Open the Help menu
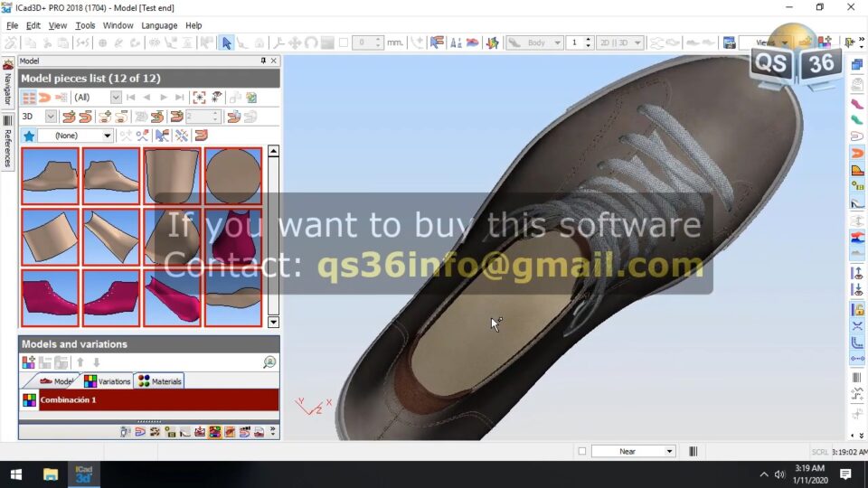 point(193,25)
